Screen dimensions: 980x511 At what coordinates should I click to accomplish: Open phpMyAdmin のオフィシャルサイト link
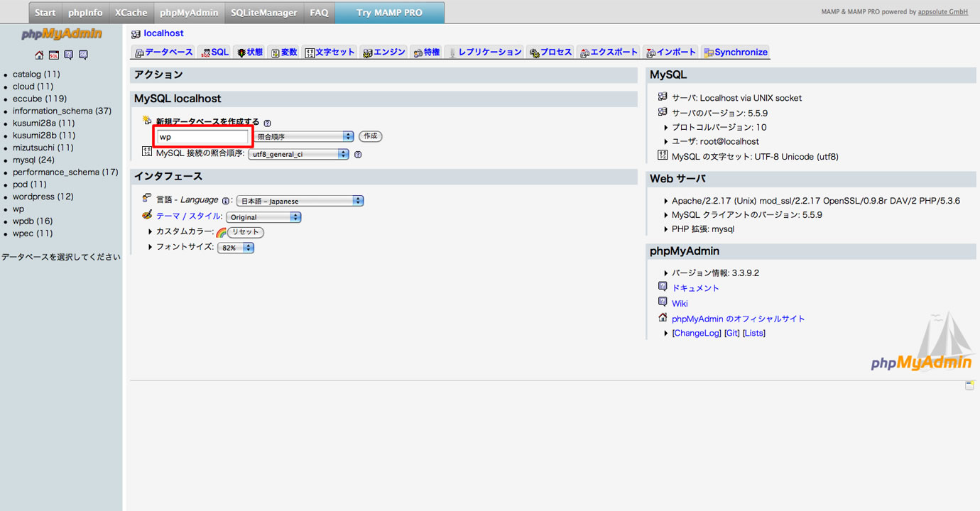739,319
